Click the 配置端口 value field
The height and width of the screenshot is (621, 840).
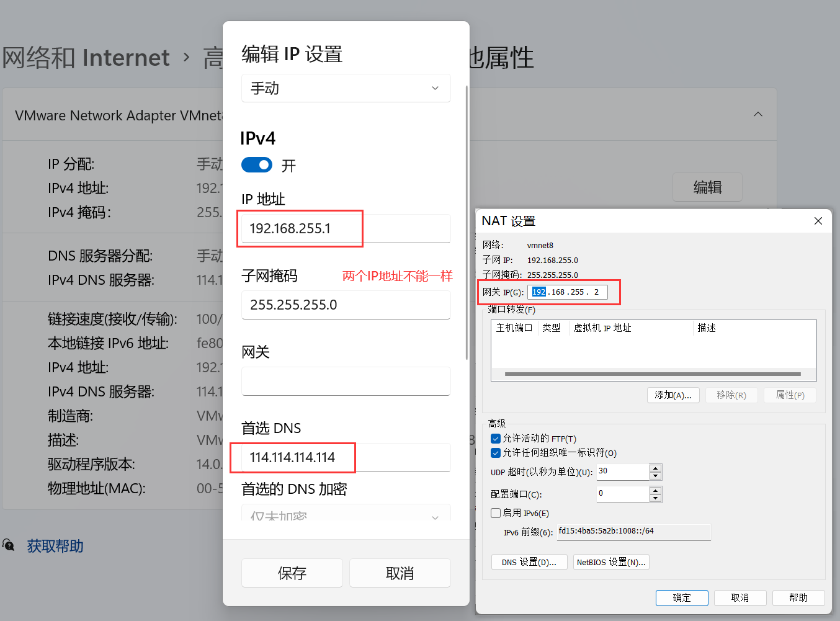[623, 494]
